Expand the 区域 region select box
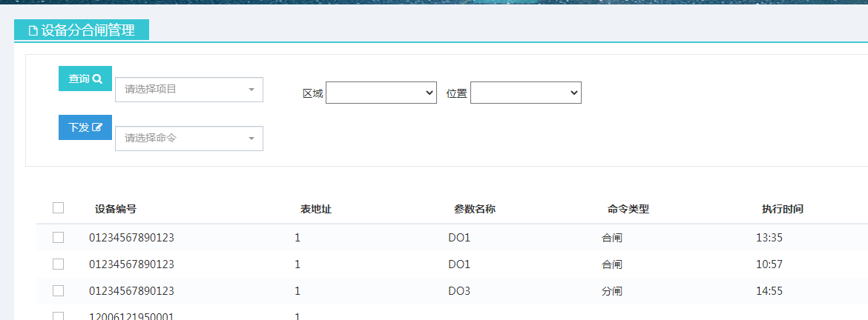This screenshot has height=320, width=868. [381, 93]
